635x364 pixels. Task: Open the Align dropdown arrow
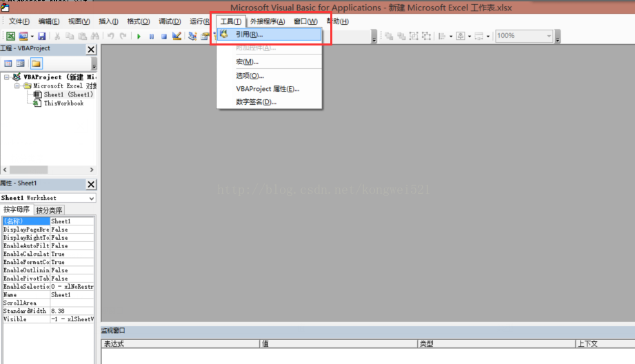tap(451, 36)
